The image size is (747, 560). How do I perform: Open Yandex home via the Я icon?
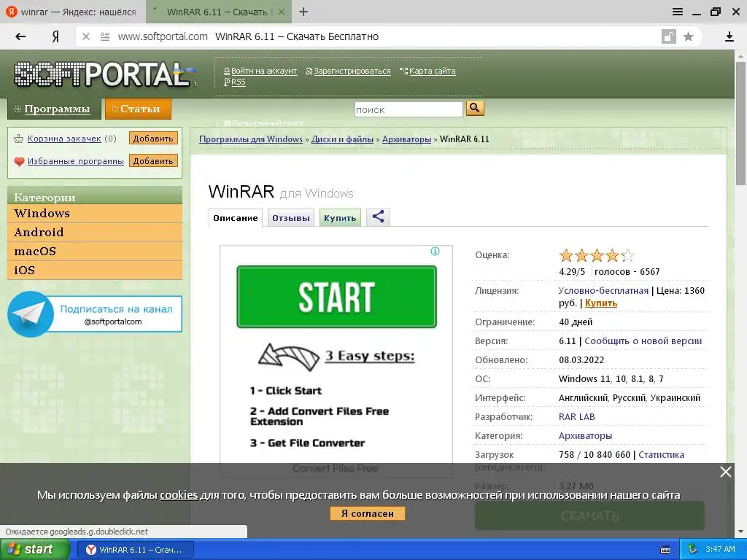55,36
